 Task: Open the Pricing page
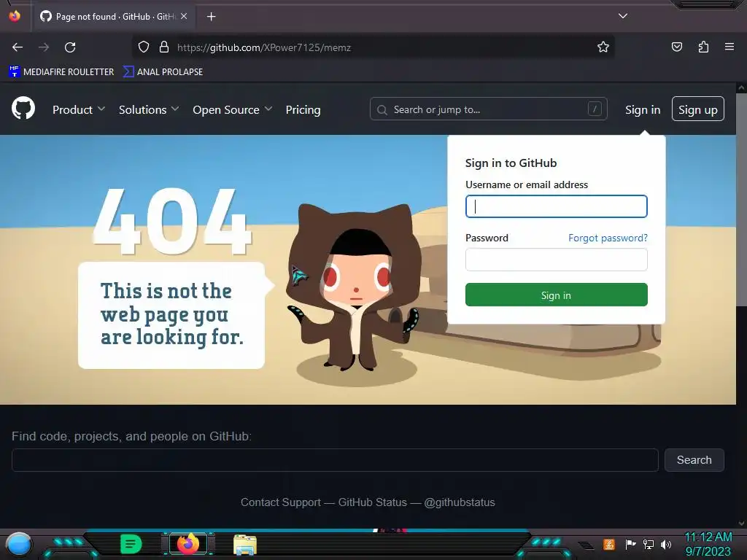[x=303, y=109]
